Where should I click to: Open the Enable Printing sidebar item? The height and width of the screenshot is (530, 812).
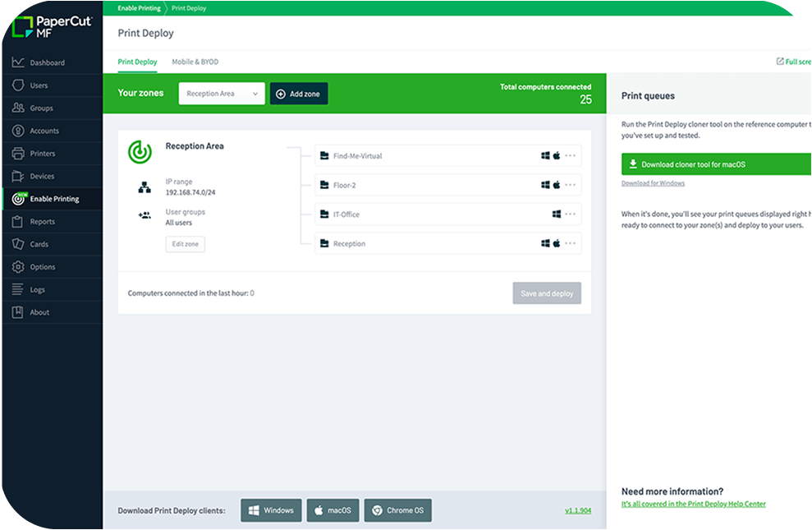click(x=53, y=198)
